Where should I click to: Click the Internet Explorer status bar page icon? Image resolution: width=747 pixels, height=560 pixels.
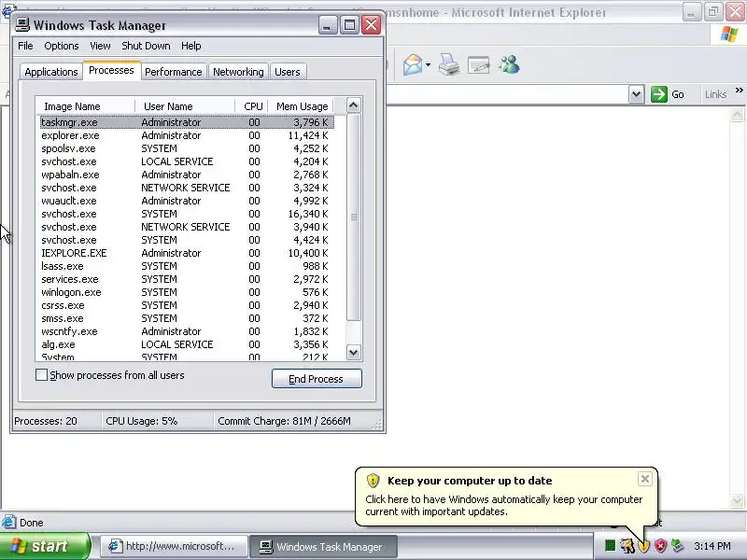click(x=8, y=523)
